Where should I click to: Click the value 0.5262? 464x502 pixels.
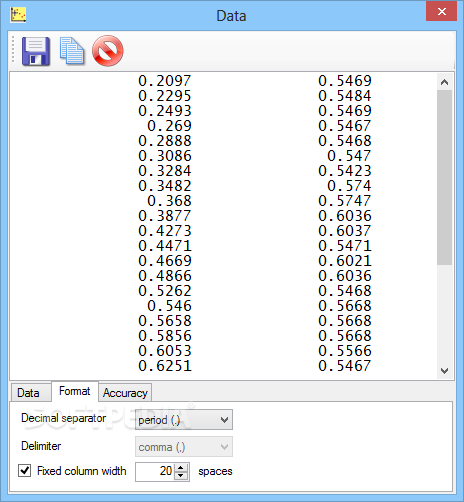tap(165, 291)
